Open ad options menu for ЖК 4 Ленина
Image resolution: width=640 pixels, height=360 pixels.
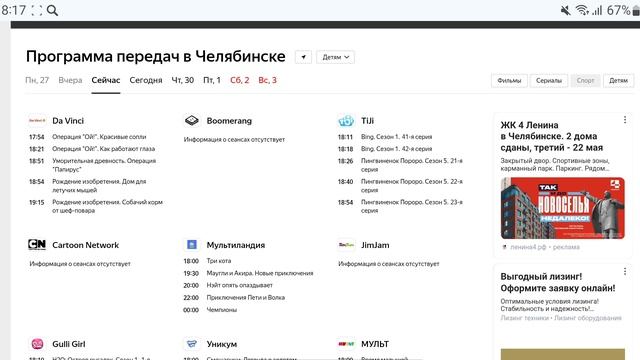click(625, 120)
